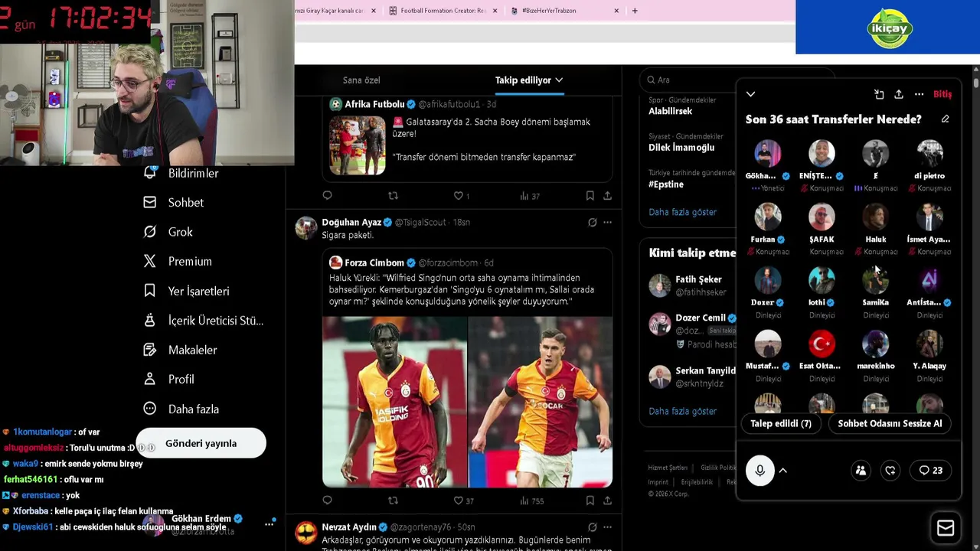This screenshot has height=551, width=980.
Task: Open the Space participants people icon
Action: 861,471
